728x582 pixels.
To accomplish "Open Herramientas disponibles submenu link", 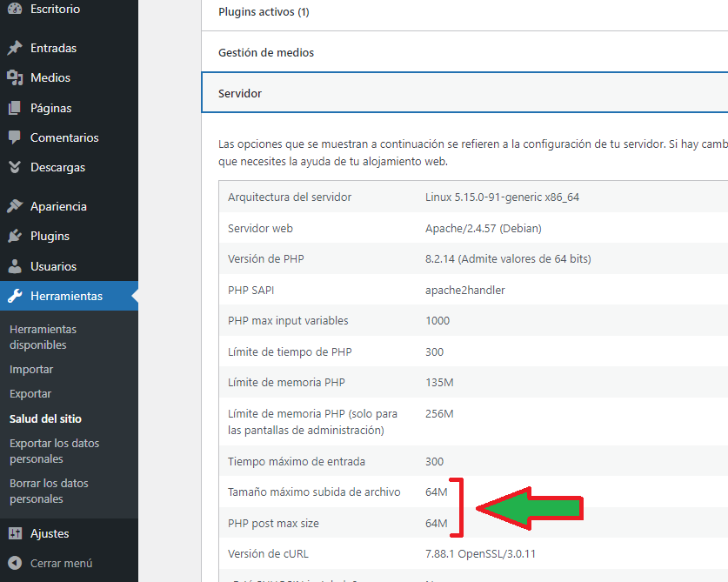I will pos(43,338).
